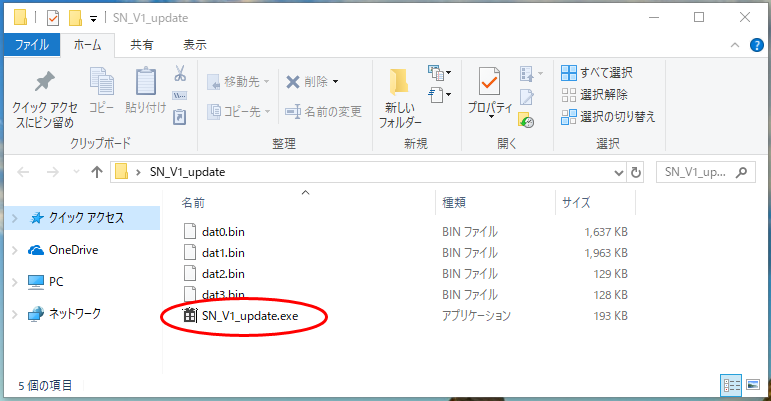This screenshot has width=771, height=401.
Task: Click Invert Selection in ribbon
Action: click(x=608, y=116)
